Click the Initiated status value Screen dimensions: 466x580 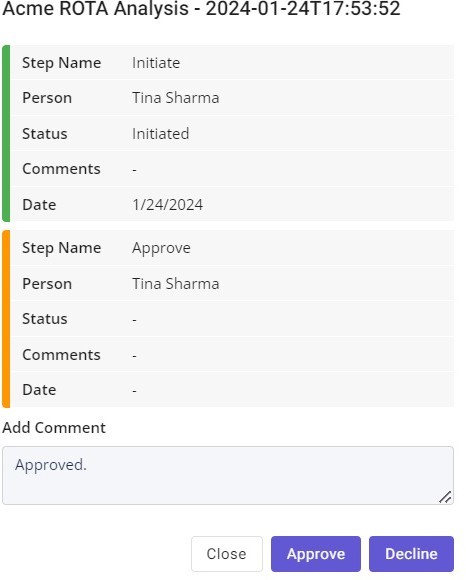tap(161, 134)
